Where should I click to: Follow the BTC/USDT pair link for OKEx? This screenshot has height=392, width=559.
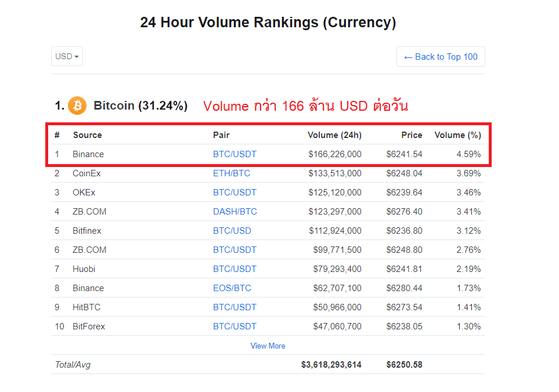coord(235,193)
